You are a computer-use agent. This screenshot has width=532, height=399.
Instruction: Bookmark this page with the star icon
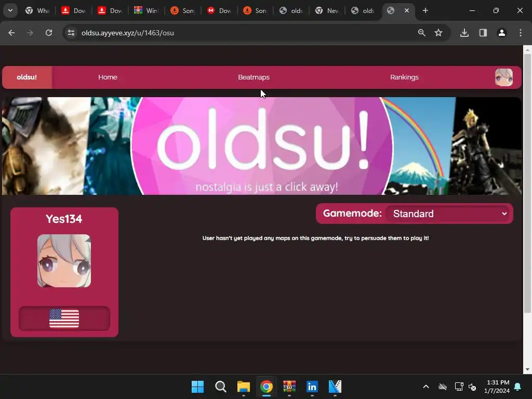coord(438,33)
